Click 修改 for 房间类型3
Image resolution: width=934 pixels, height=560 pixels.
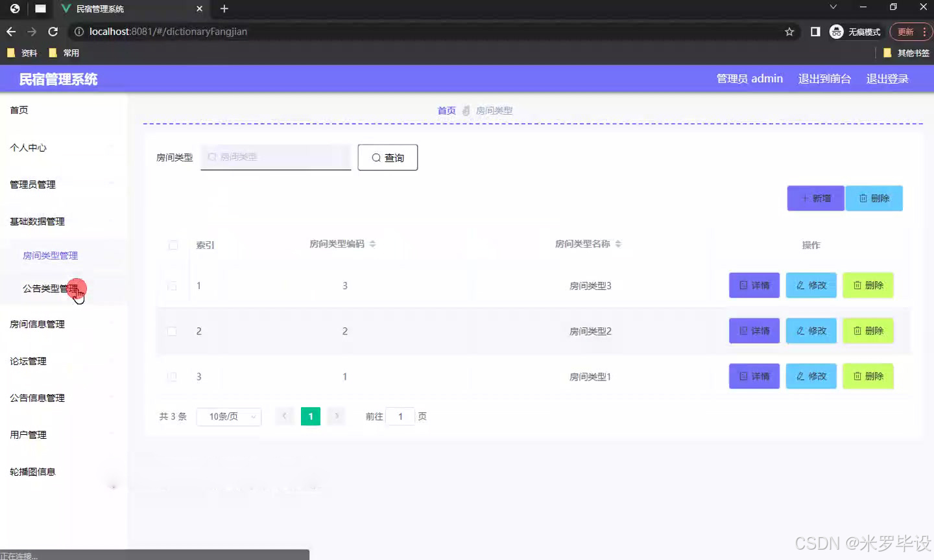(811, 285)
